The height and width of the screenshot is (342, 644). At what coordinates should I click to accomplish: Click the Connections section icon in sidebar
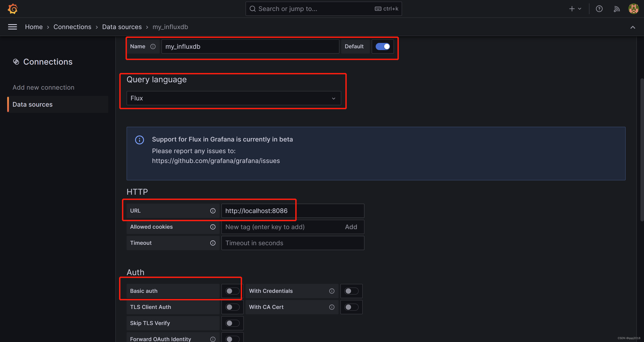pos(16,62)
